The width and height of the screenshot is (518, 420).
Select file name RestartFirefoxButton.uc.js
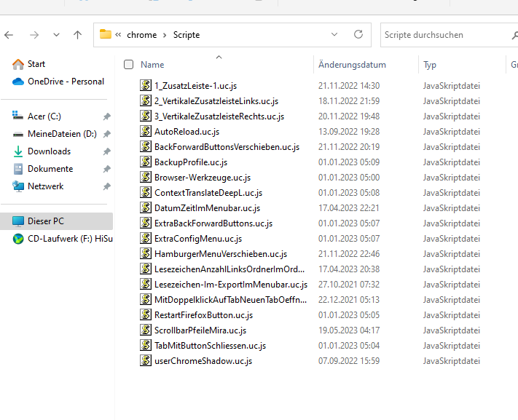[x=203, y=315]
